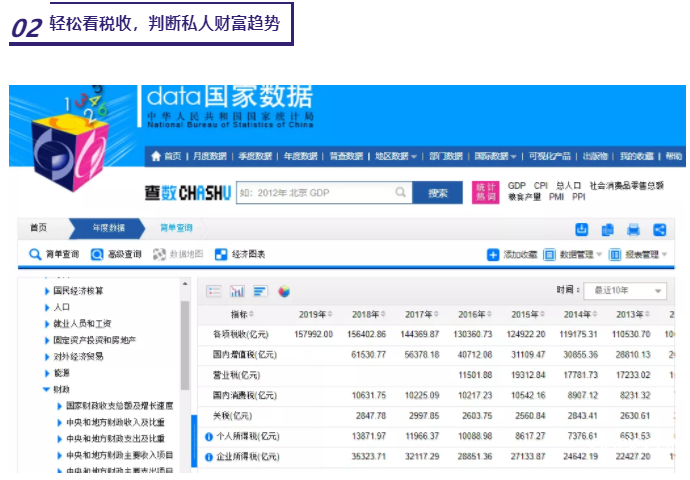Click the print icon in breadcrumb bar
690x480 pixels.
click(x=633, y=229)
